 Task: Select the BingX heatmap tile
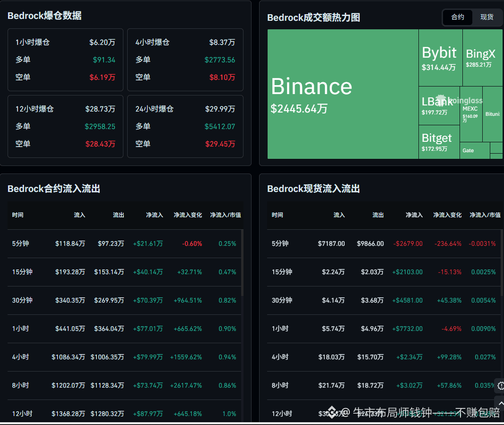pos(482,58)
